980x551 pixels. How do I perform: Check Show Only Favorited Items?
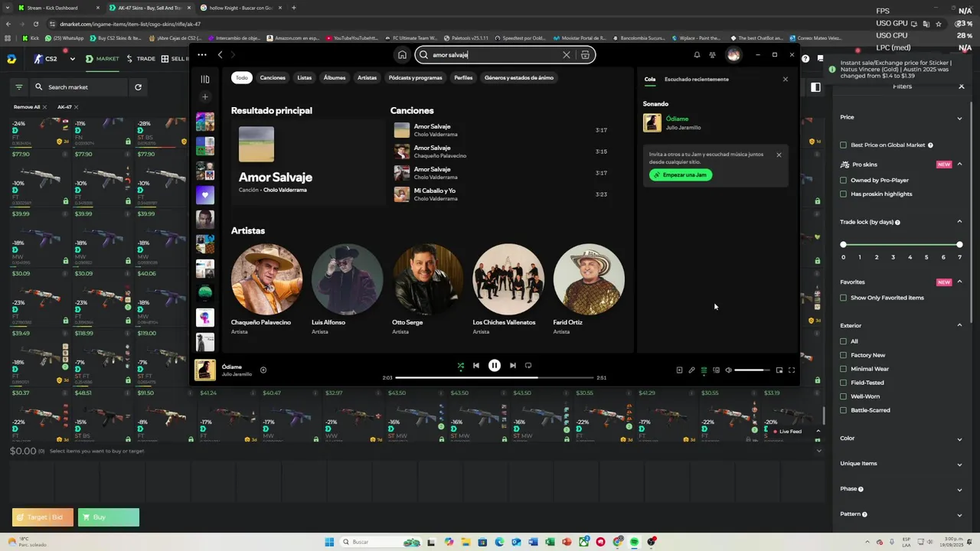(x=844, y=298)
